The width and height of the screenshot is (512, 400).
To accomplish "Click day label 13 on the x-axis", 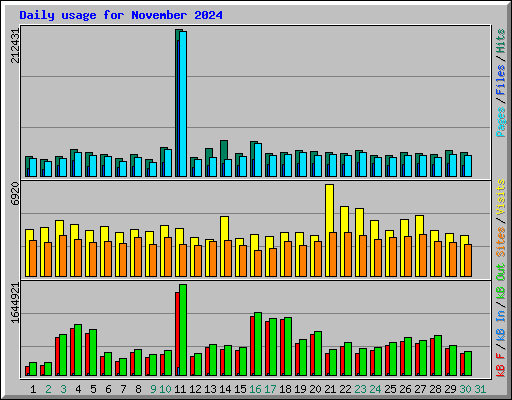I will tap(210, 389).
